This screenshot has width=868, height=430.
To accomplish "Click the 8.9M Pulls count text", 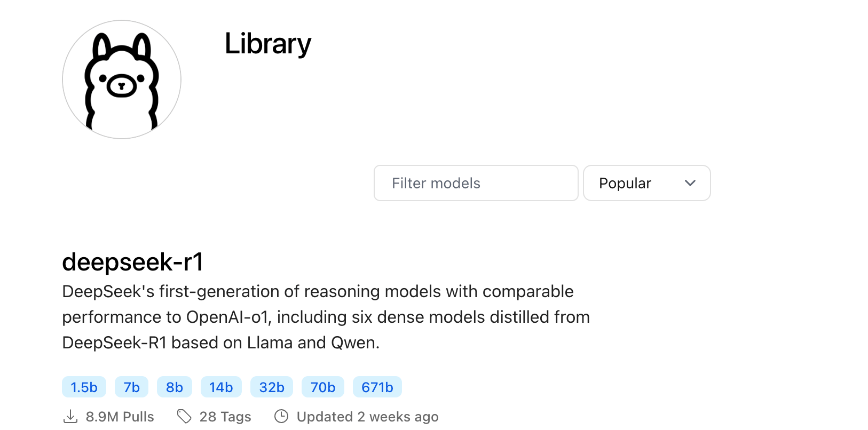I will (120, 417).
